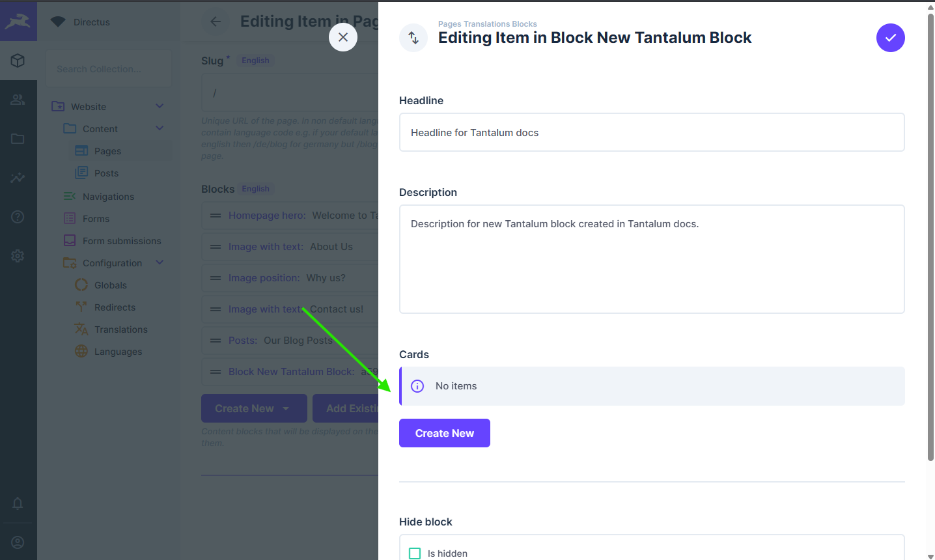Collapse the Website folder chevron

coord(160,106)
